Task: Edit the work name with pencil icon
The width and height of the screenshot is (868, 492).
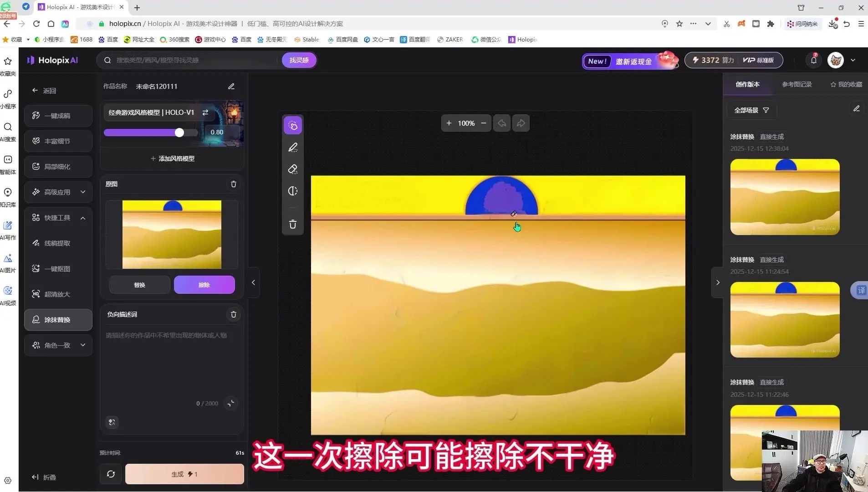Action: tap(231, 86)
